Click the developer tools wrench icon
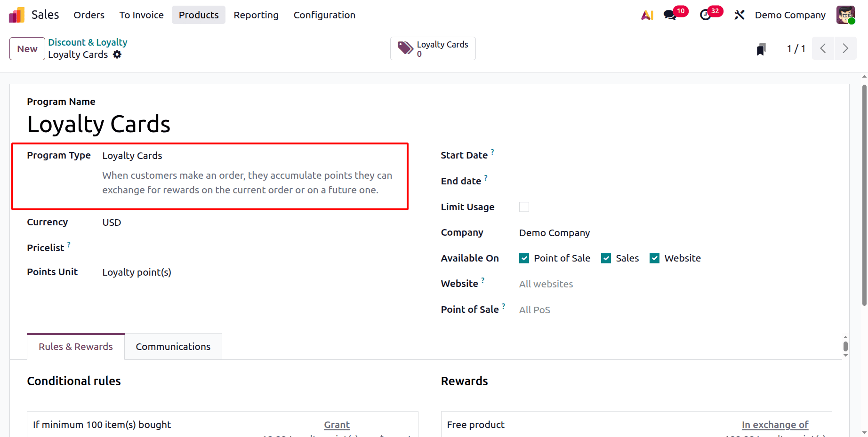Screen dimensions: 868x437 [739, 15]
